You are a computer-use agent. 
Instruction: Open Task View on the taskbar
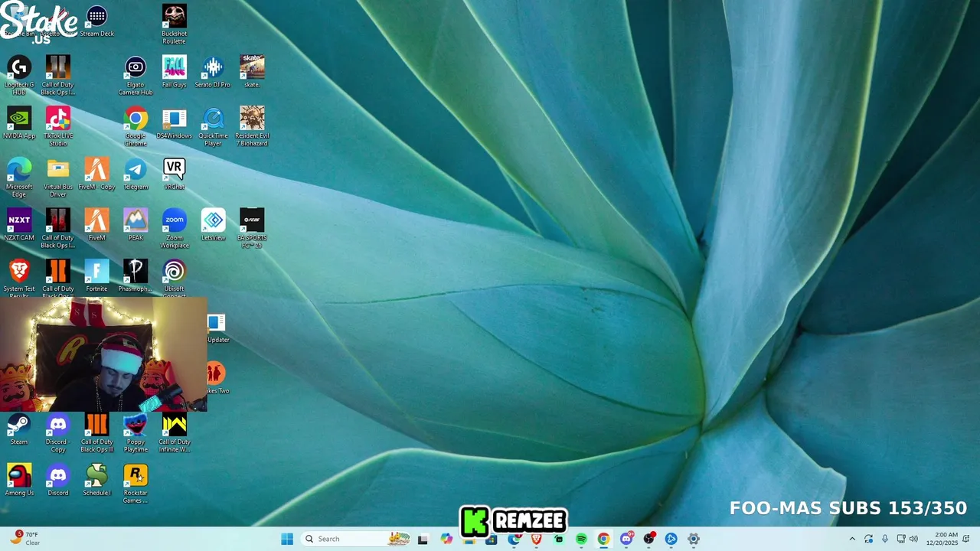point(423,539)
